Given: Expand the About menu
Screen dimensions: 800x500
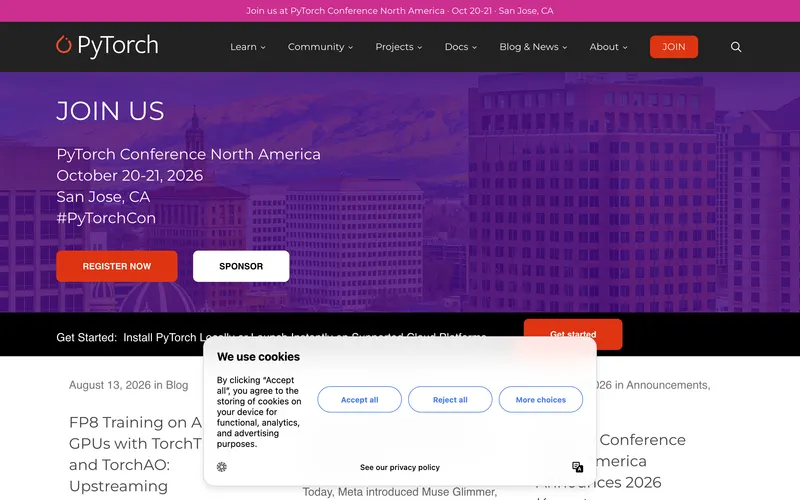Looking at the screenshot, I should point(609,47).
